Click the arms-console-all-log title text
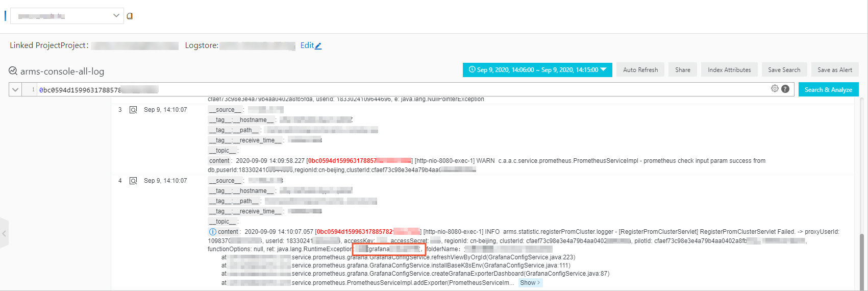The width and height of the screenshot is (868, 291). [x=62, y=71]
